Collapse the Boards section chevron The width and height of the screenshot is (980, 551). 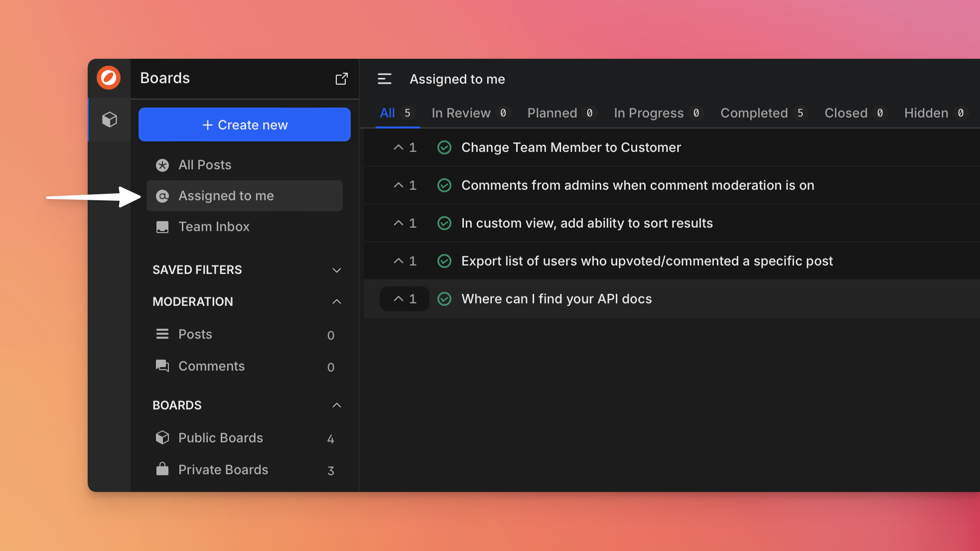click(x=336, y=405)
